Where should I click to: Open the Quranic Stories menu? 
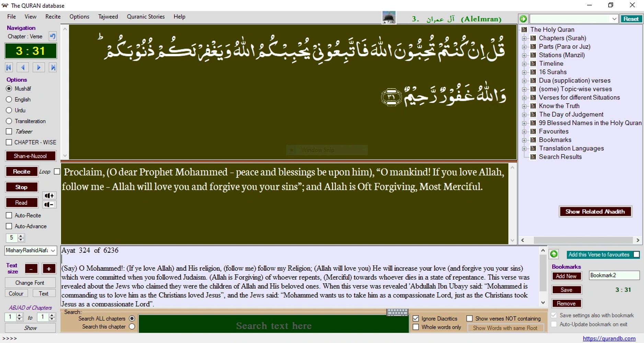(146, 16)
